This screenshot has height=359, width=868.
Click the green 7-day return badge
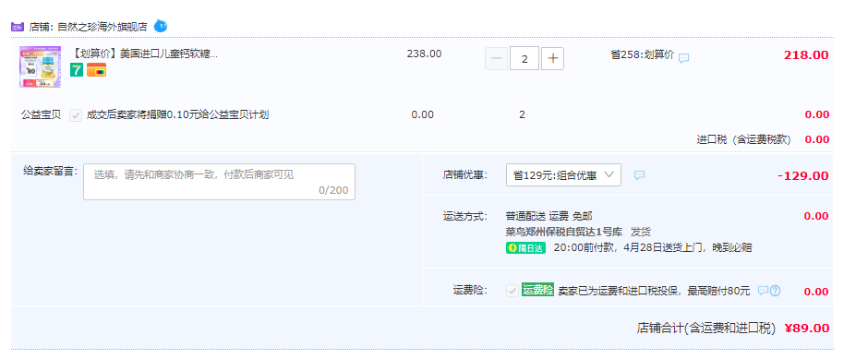point(77,70)
